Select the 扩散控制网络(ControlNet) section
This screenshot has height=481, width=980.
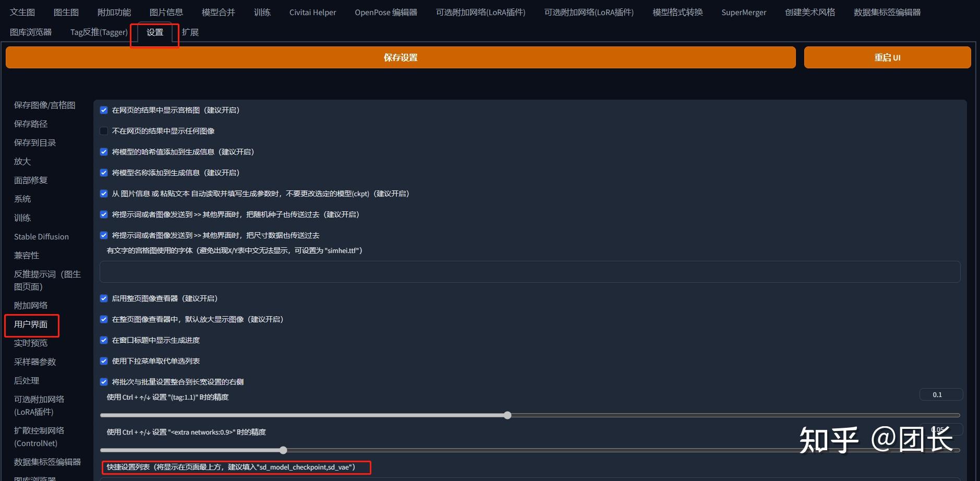39,437
